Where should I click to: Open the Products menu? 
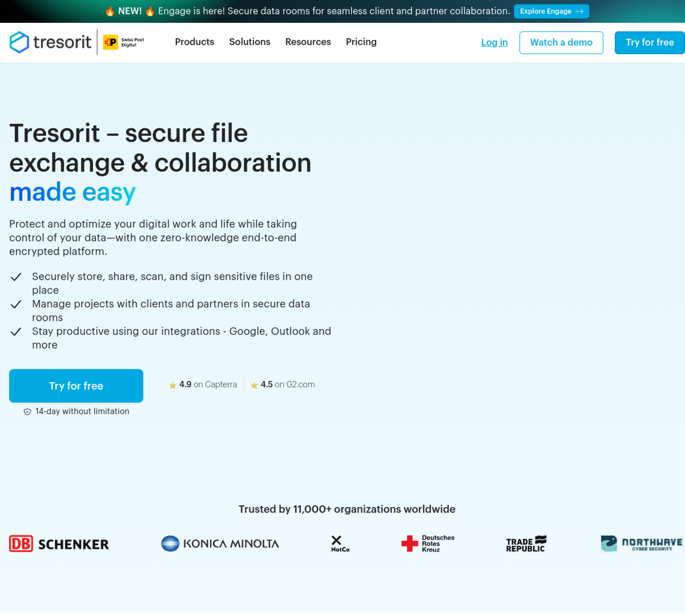pyautogui.click(x=194, y=42)
